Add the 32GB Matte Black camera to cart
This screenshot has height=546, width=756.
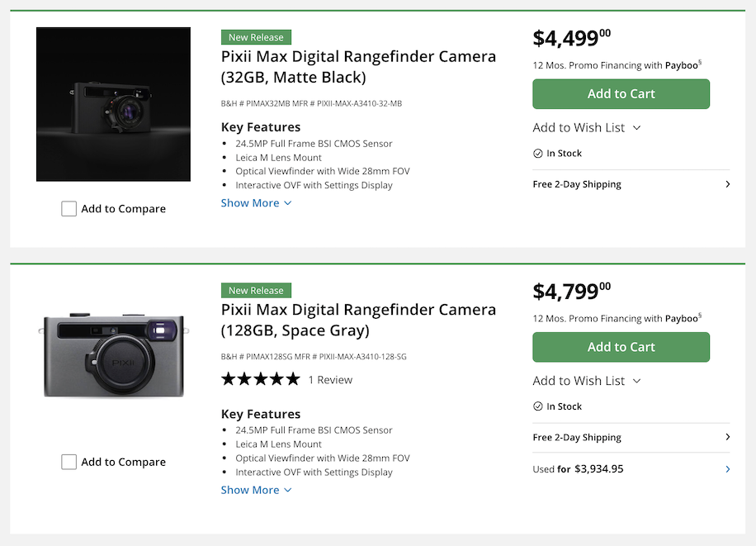coord(621,93)
